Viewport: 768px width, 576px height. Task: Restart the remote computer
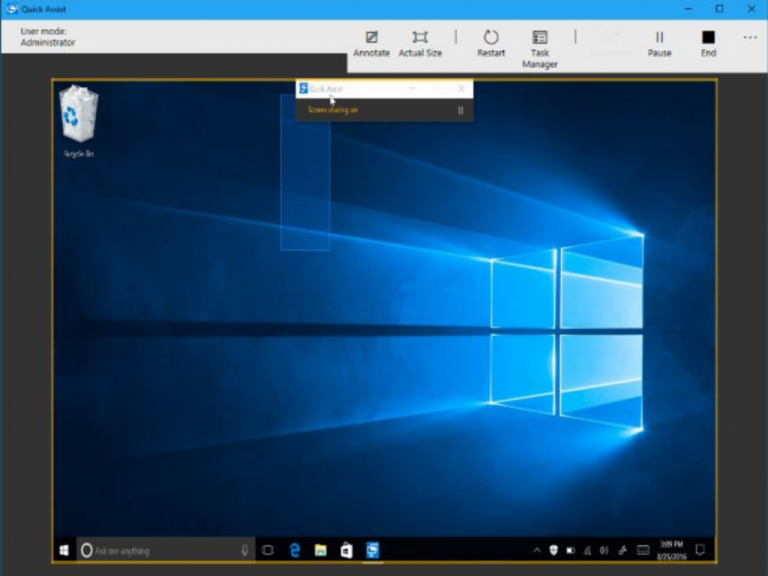[491, 44]
